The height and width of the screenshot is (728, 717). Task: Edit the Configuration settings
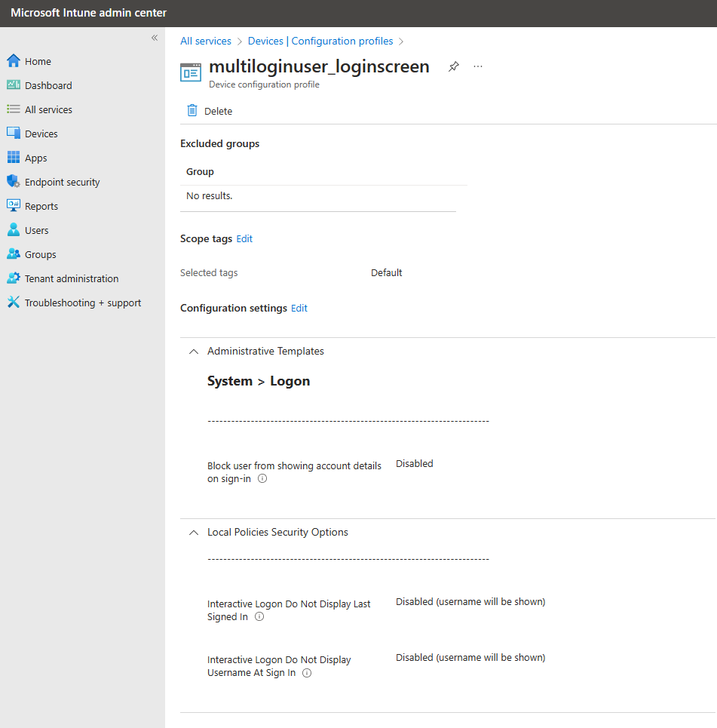299,309
